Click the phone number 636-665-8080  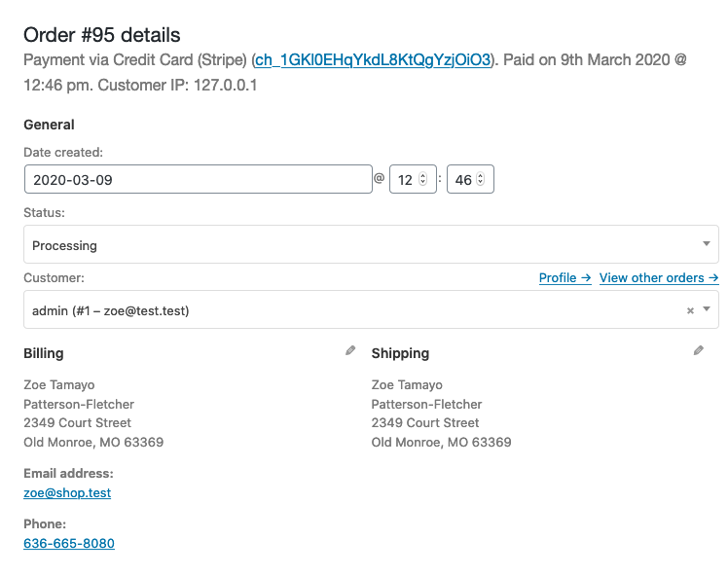[69, 543]
